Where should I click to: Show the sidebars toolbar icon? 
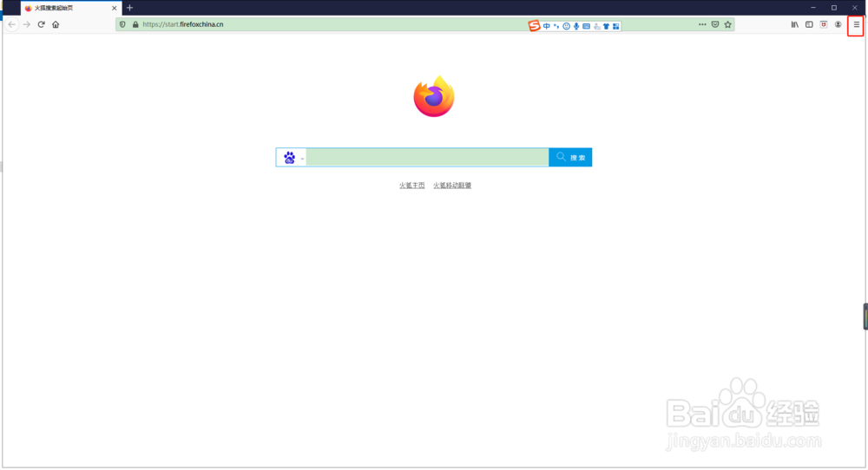[809, 24]
